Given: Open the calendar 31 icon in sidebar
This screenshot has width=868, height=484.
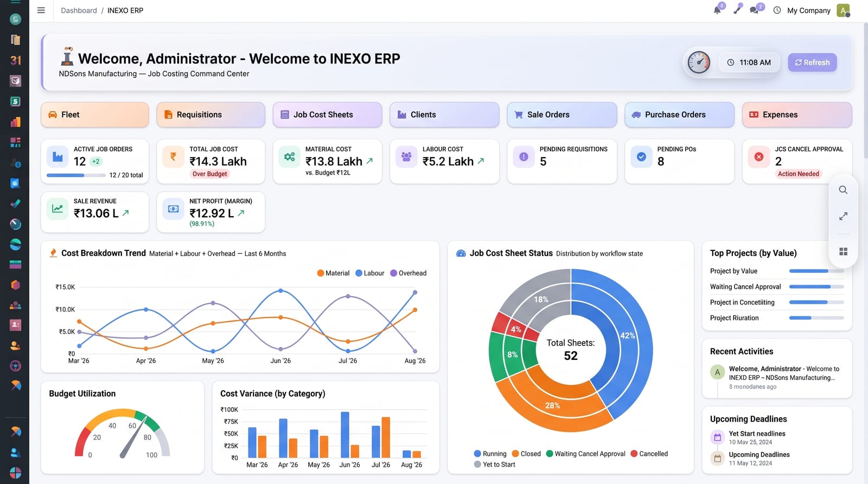Looking at the screenshot, I should click(15, 60).
